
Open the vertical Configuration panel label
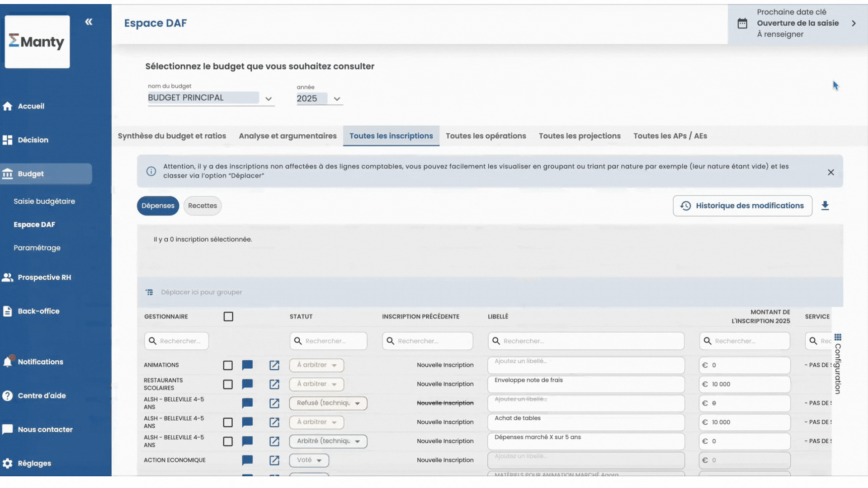pyautogui.click(x=838, y=369)
